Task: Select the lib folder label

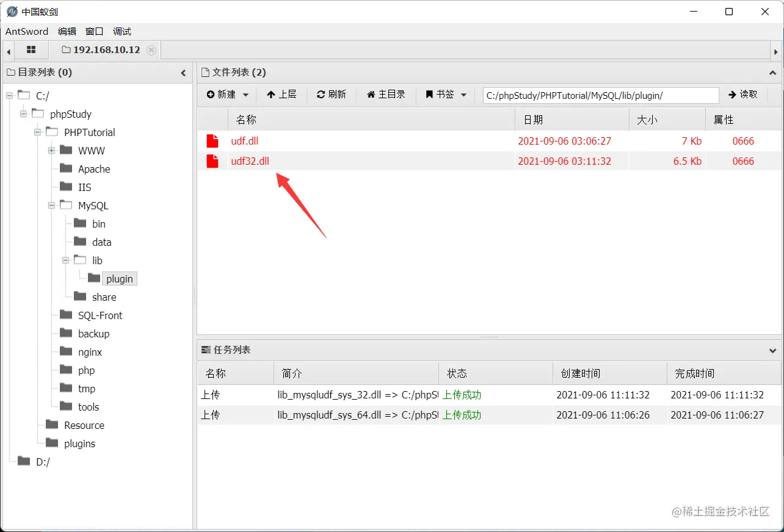Action: pyautogui.click(x=97, y=261)
